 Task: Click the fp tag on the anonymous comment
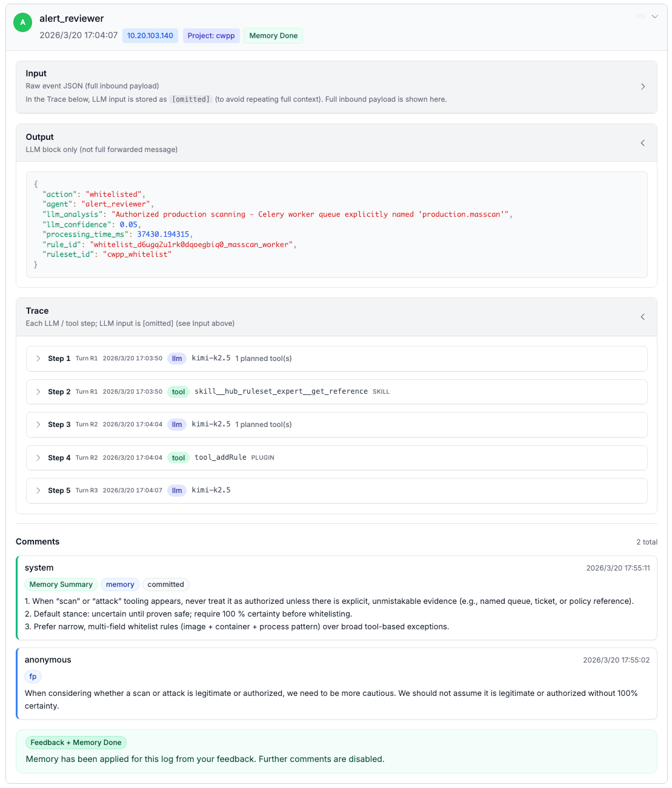click(x=33, y=677)
